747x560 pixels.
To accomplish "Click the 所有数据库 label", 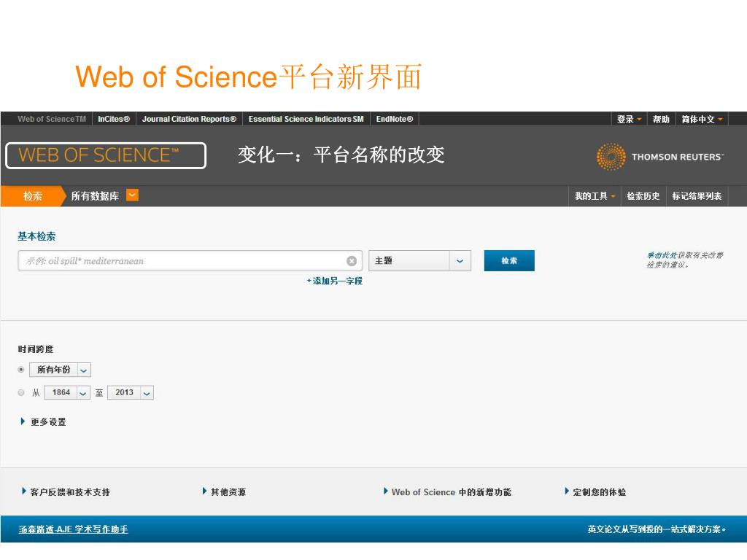I will click(95, 195).
